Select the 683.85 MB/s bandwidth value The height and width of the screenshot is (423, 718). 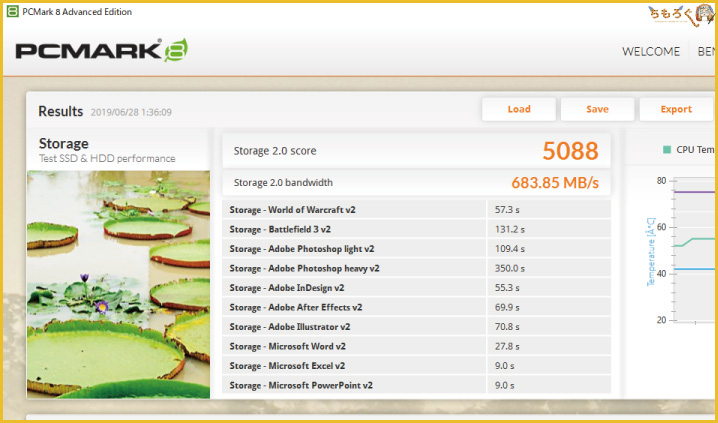[555, 183]
